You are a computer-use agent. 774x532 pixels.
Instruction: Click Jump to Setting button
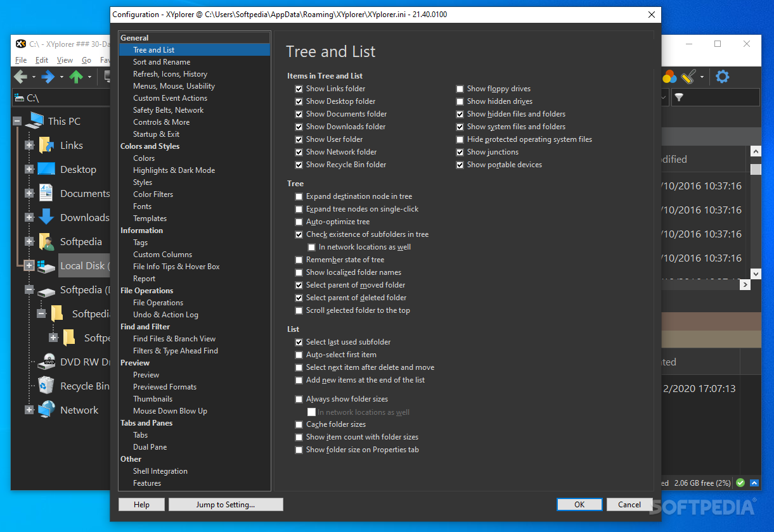[226, 505]
